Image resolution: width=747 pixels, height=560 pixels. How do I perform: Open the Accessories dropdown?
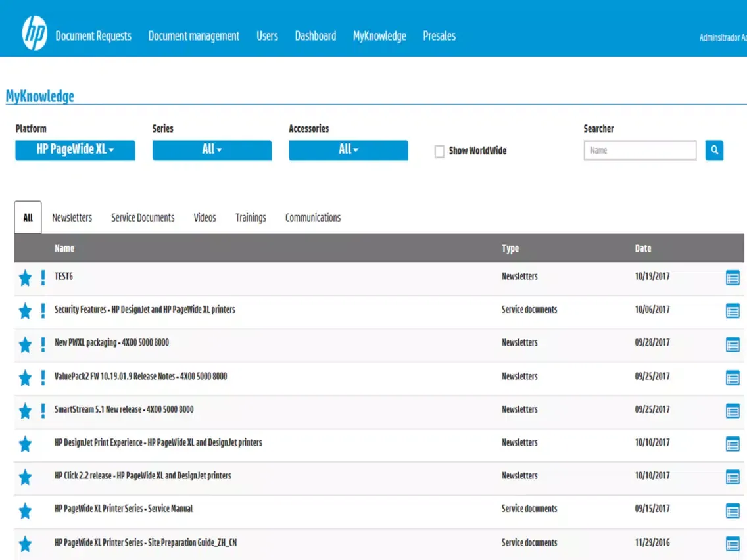click(348, 151)
